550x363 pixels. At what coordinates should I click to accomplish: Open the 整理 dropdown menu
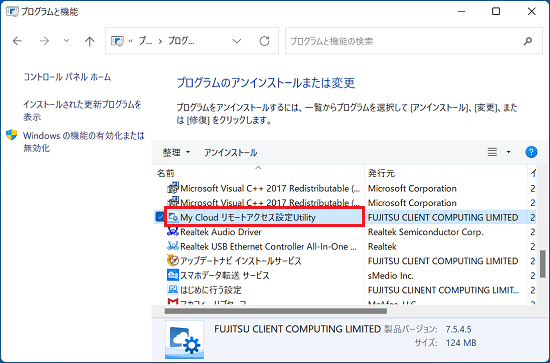pos(176,152)
